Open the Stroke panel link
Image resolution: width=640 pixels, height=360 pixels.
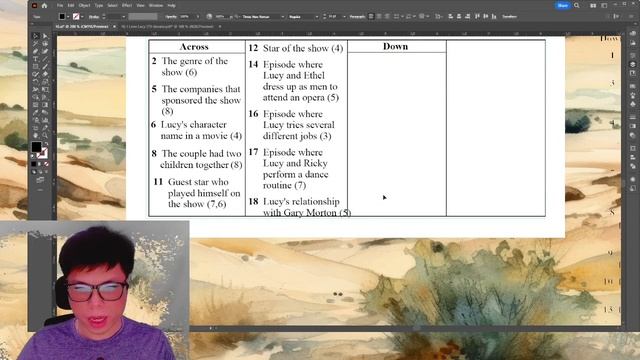[x=94, y=17]
